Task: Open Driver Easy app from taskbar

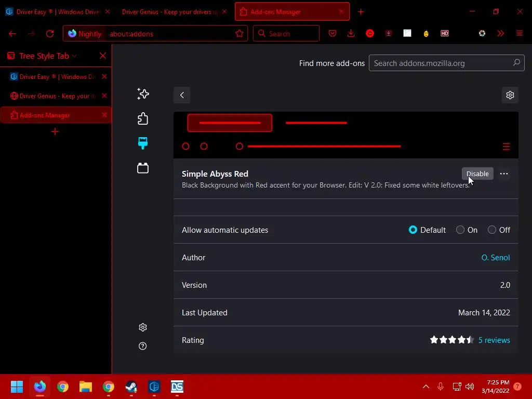Action: pos(154,387)
